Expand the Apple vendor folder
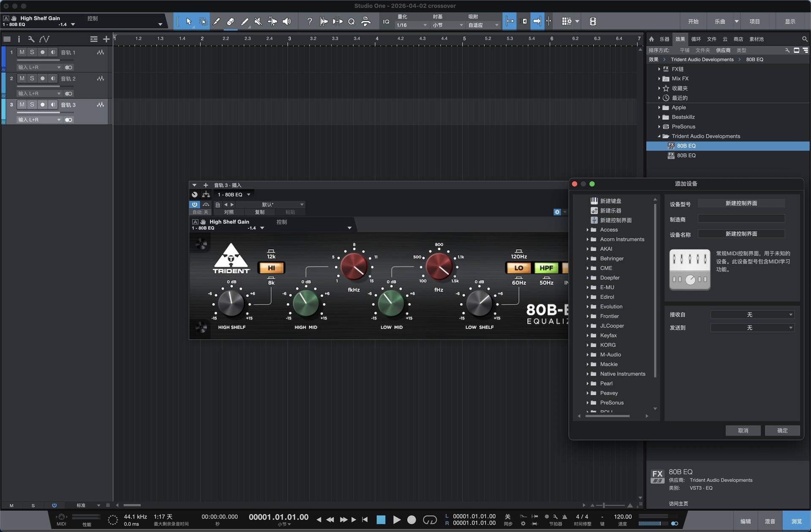The height and width of the screenshot is (532, 811). [x=659, y=108]
